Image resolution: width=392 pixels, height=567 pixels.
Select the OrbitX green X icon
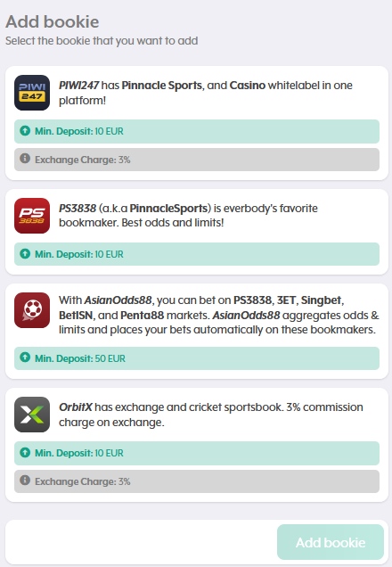(x=32, y=415)
